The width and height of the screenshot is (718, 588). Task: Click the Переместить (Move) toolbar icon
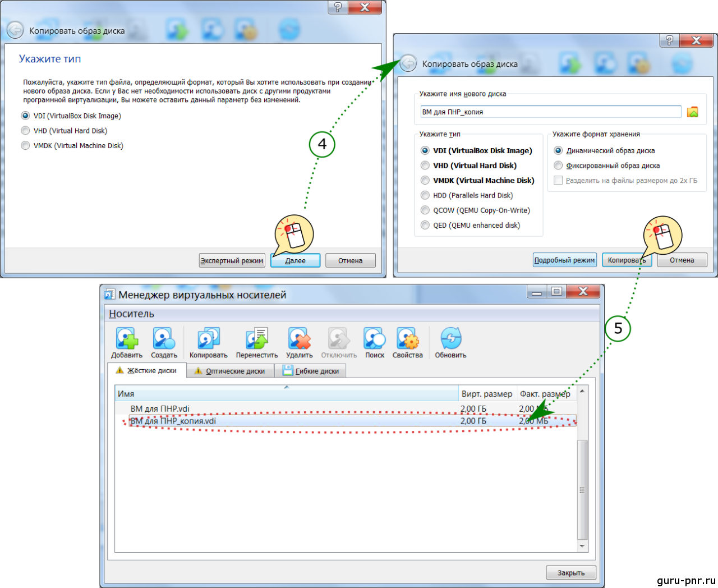[257, 339]
